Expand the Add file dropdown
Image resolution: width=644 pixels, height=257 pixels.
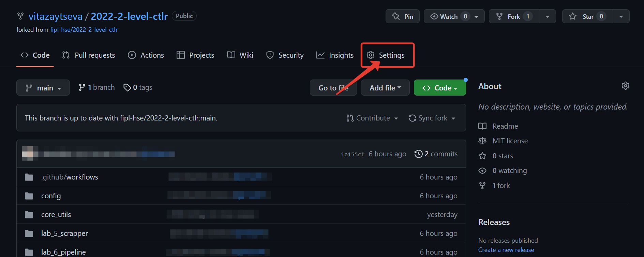[x=385, y=88]
